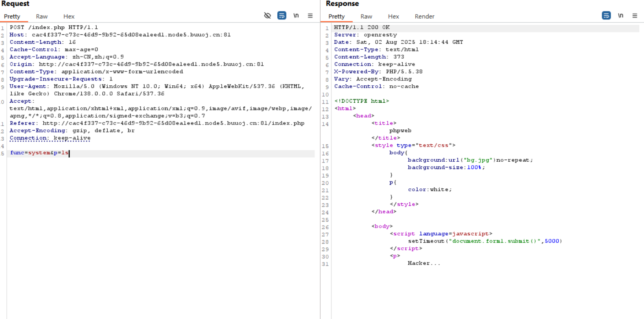Image resolution: width=644 pixels, height=319 pixels.
Task: Toggle word wrap icon in Request panel
Action: coord(282,16)
